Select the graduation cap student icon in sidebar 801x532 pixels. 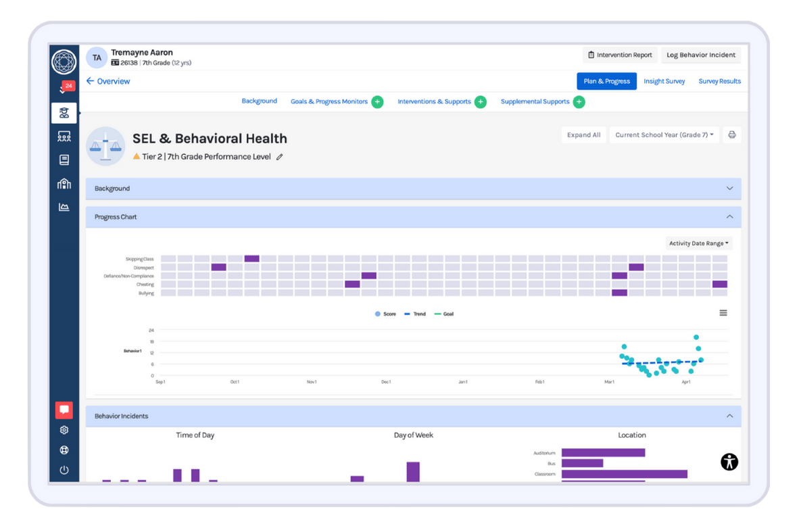[64, 112]
